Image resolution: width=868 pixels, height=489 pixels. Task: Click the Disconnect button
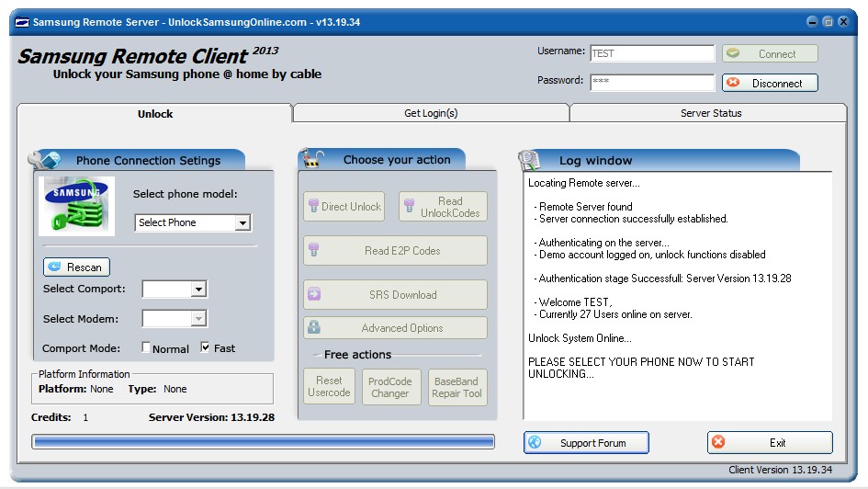[x=770, y=83]
